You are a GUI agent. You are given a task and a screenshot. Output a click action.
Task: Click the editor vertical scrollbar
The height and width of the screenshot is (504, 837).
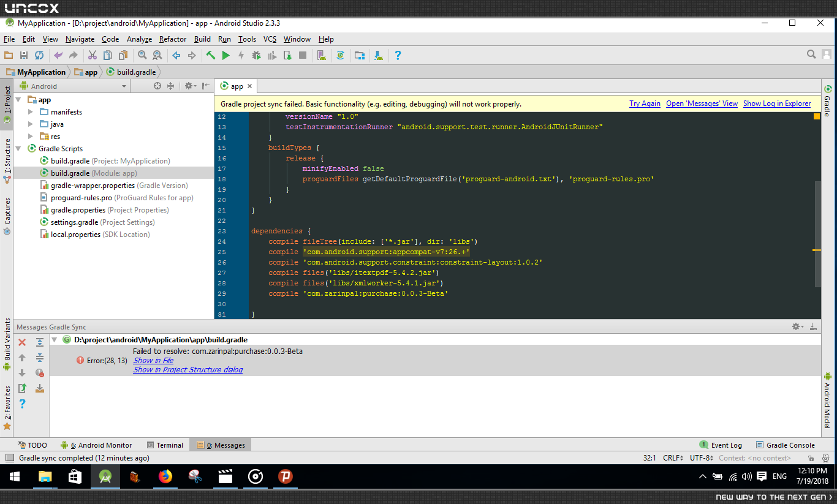click(817, 235)
